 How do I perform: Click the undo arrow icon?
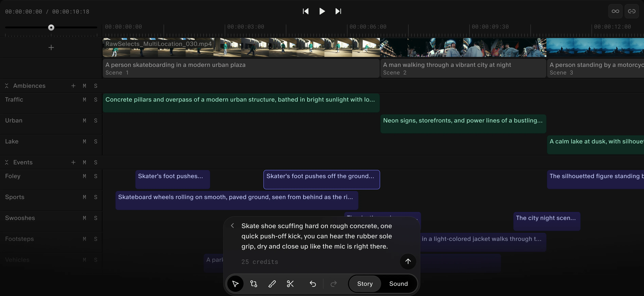313,283
